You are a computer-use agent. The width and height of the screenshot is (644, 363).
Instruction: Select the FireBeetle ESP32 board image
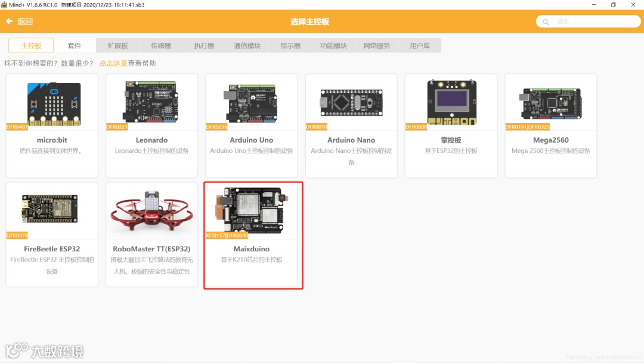coord(49,208)
